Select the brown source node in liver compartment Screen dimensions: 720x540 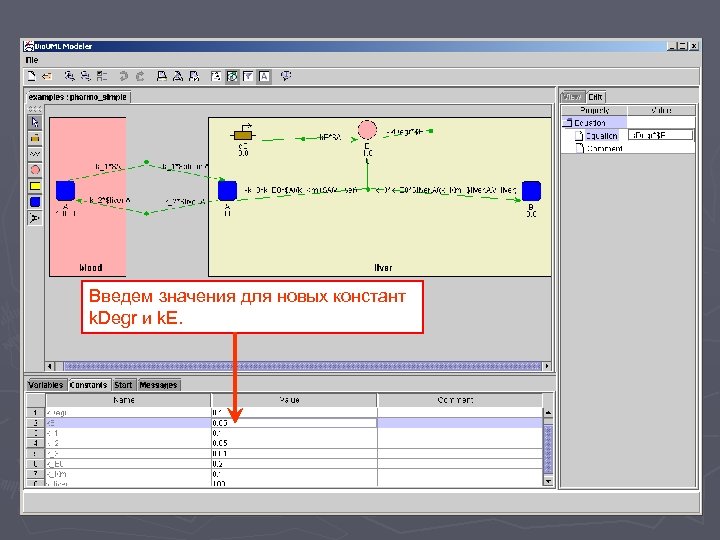click(243, 134)
